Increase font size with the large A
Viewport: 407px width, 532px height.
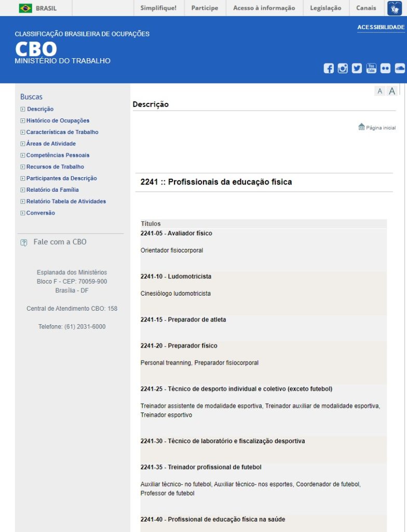point(392,91)
